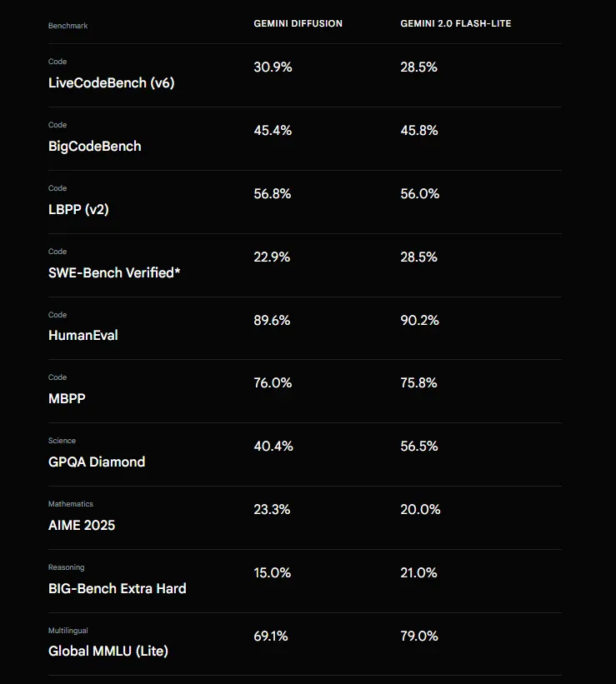
Task: Click the GEMINI DIFFUSION column header
Action: (x=298, y=23)
